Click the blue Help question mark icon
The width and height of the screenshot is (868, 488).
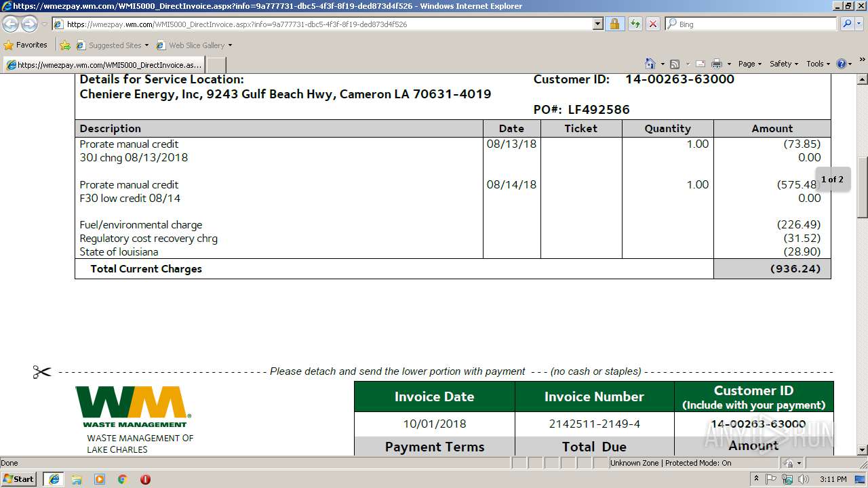[x=842, y=64]
